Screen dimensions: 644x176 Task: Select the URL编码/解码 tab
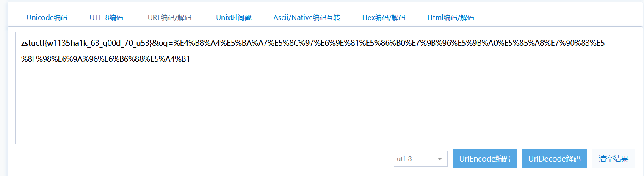(x=169, y=17)
